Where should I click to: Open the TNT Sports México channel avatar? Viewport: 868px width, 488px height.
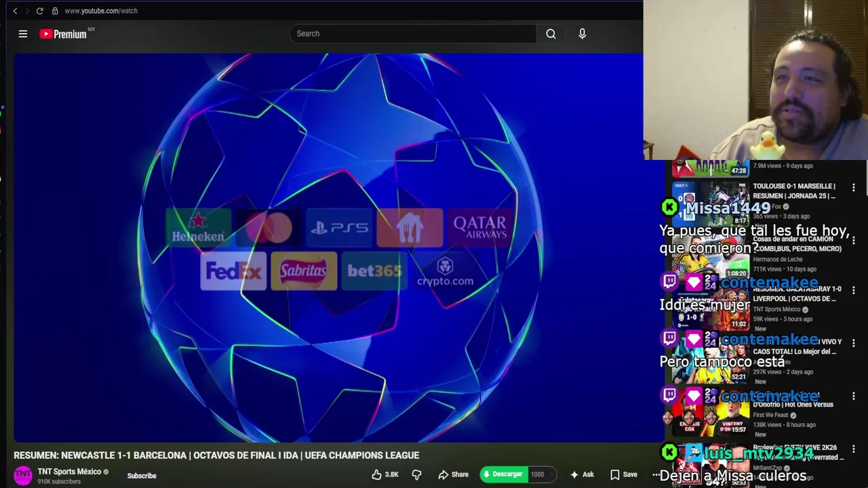pos(22,476)
